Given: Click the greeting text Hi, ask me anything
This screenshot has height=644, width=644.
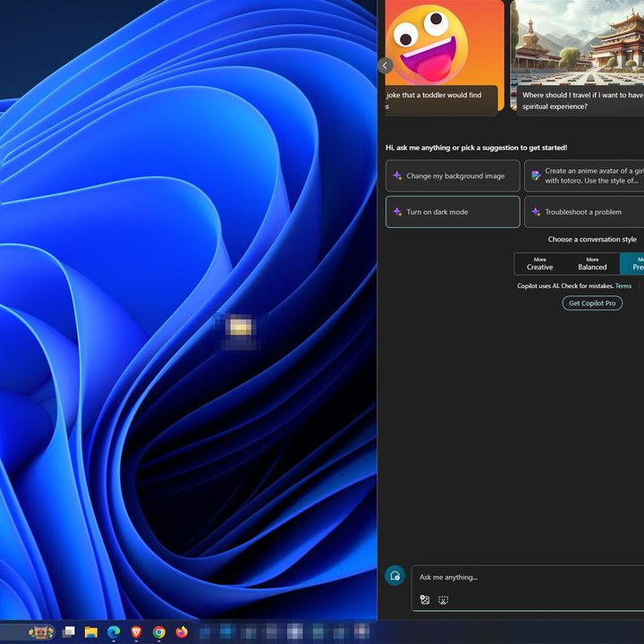Looking at the screenshot, I should (477, 148).
